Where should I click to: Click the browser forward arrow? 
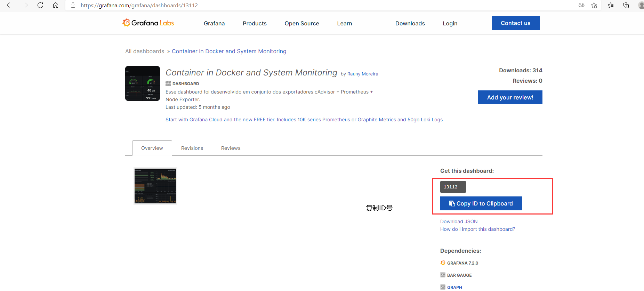[x=25, y=5]
